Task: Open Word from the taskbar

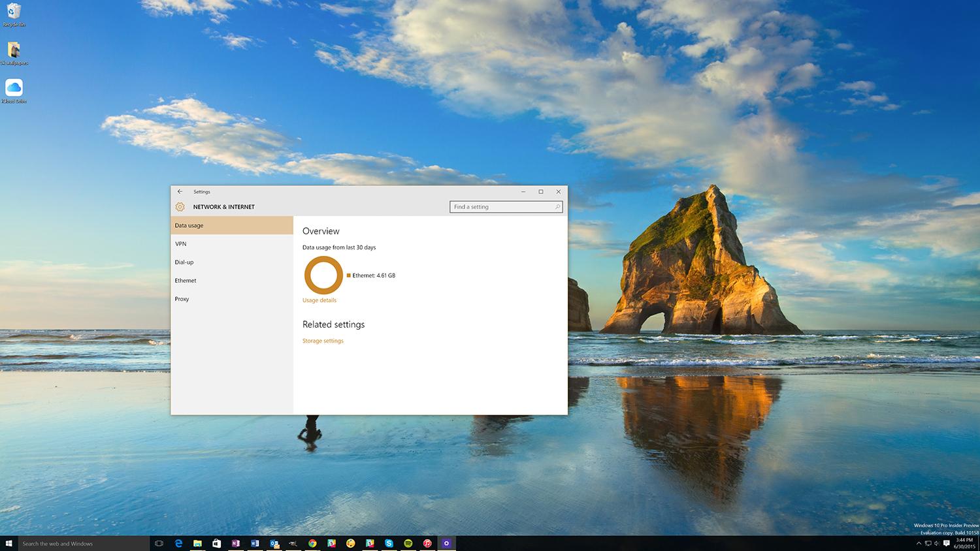Action: tap(255, 543)
